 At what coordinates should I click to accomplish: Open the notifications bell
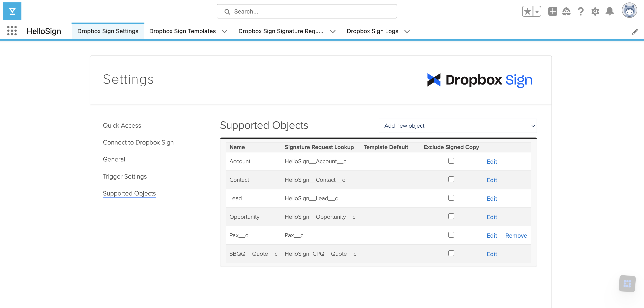pyautogui.click(x=609, y=11)
